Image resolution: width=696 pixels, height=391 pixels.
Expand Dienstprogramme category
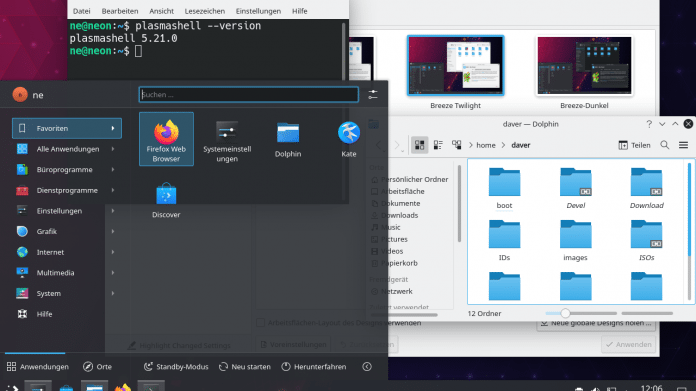pos(67,190)
